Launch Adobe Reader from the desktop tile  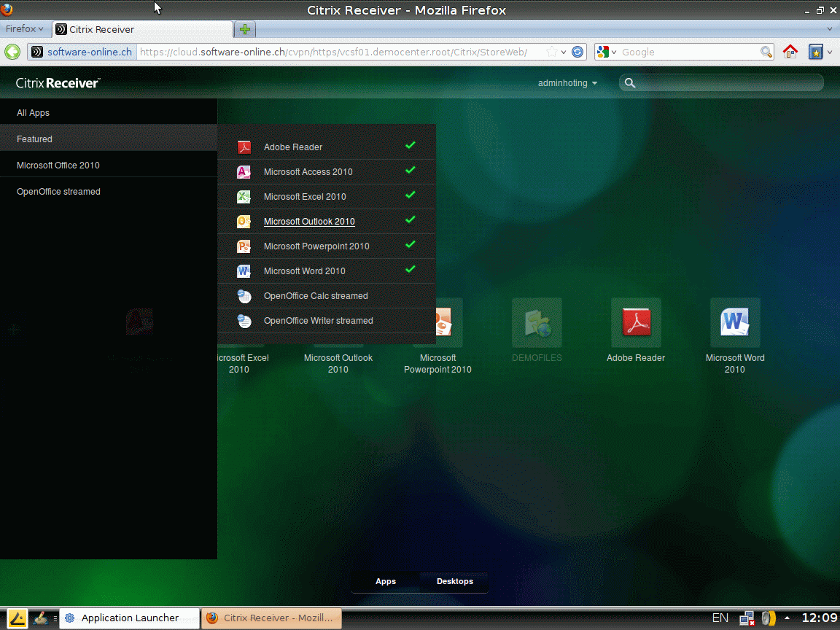click(636, 322)
